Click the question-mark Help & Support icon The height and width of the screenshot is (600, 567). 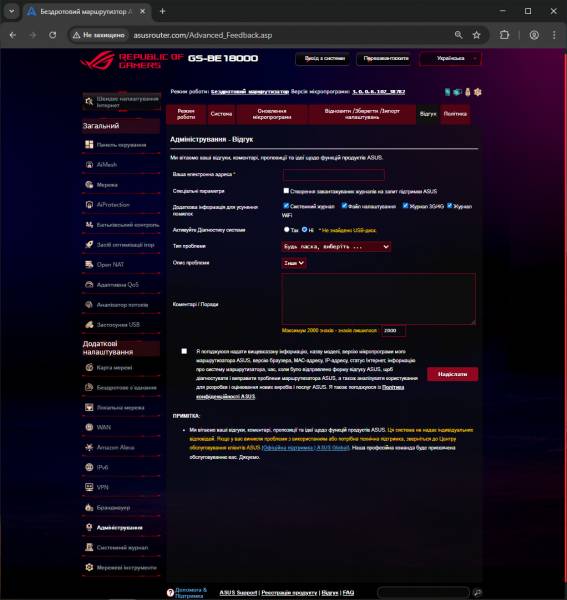pos(170,592)
